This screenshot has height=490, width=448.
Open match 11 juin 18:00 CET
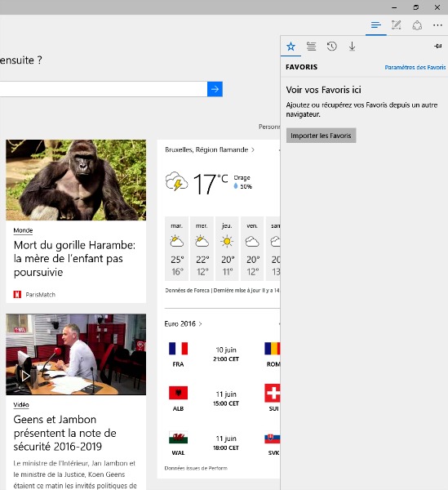226,443
